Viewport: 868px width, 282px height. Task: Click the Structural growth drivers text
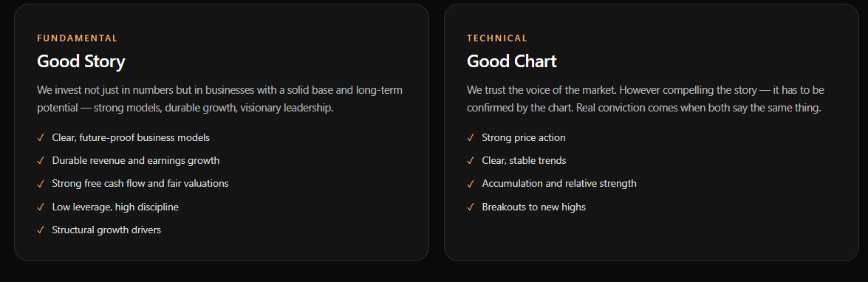tap(106, 230)
